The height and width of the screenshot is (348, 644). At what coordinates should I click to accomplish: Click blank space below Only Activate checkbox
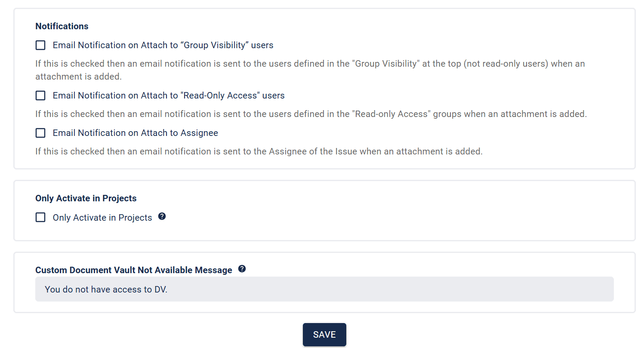324,231
